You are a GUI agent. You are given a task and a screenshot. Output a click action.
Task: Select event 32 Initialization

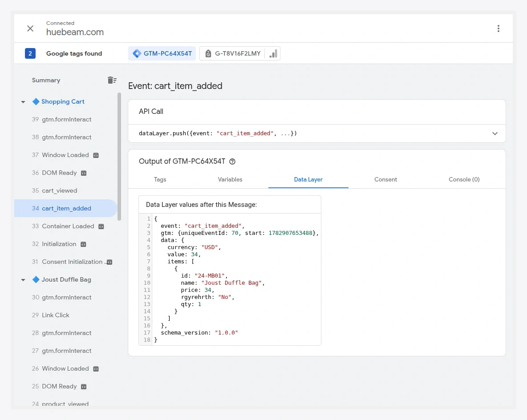point(66,244)
